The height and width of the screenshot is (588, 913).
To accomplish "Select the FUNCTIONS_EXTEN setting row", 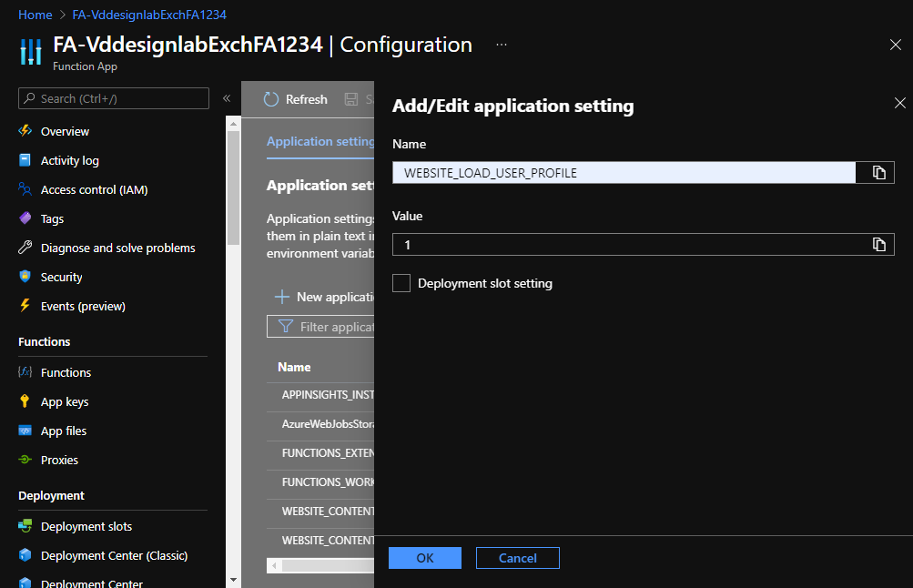I will [x=320, y=453].
